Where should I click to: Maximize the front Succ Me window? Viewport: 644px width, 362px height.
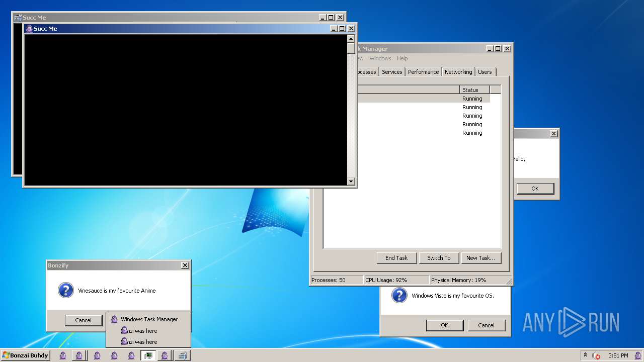tap(342, 29)
